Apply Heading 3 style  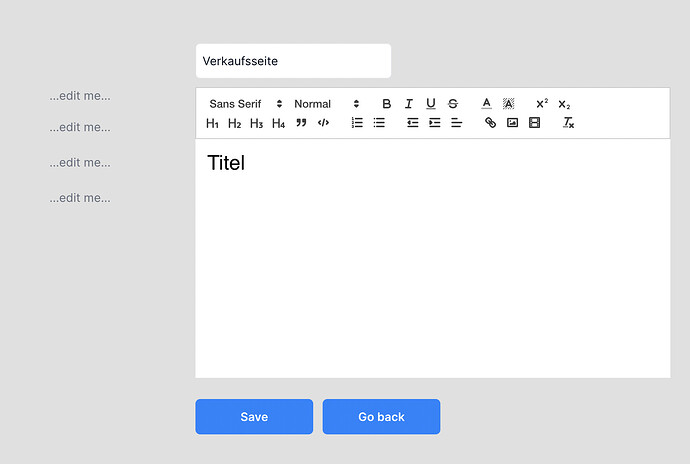point(257,123)
